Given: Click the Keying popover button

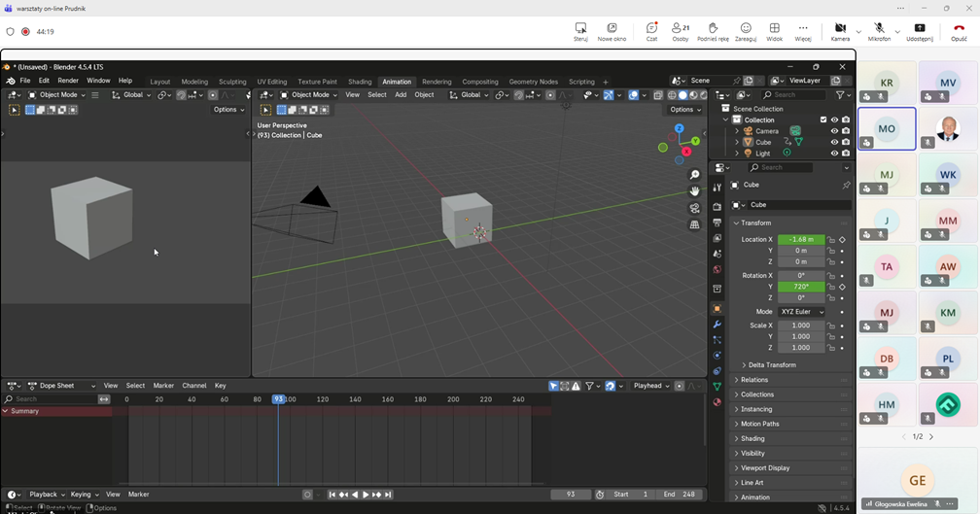Looking at the screenshot, I should (82, 495).
